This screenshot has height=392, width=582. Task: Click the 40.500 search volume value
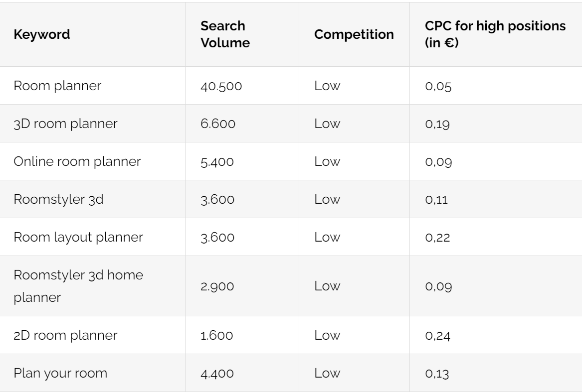221,86
